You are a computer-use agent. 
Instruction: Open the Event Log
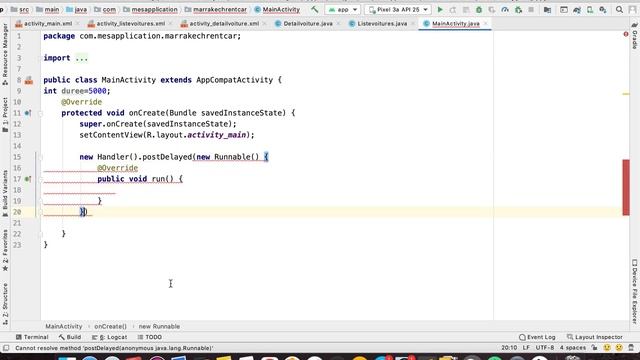point(537,337)
